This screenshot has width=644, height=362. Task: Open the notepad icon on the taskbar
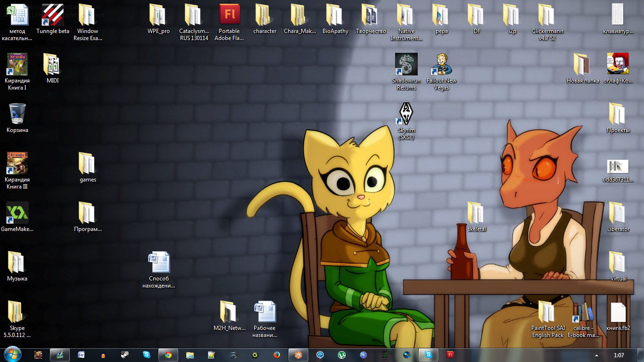(x=212, y=355)
